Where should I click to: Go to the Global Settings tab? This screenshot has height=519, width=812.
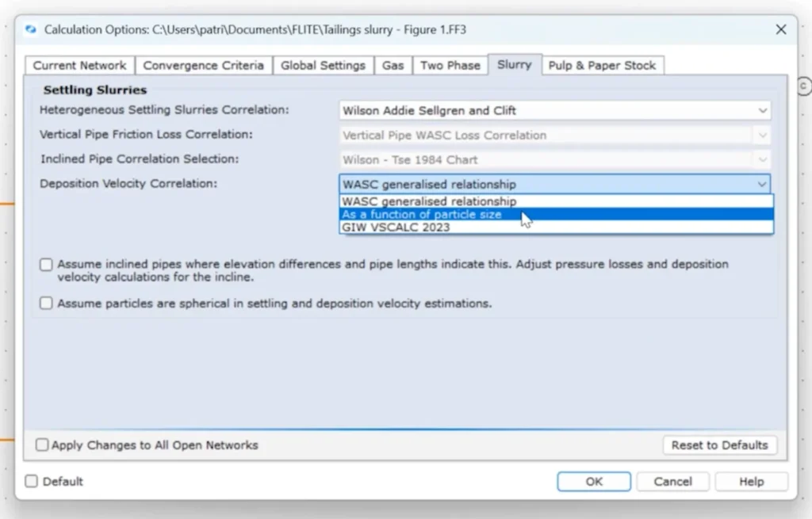tap(323, 66)
